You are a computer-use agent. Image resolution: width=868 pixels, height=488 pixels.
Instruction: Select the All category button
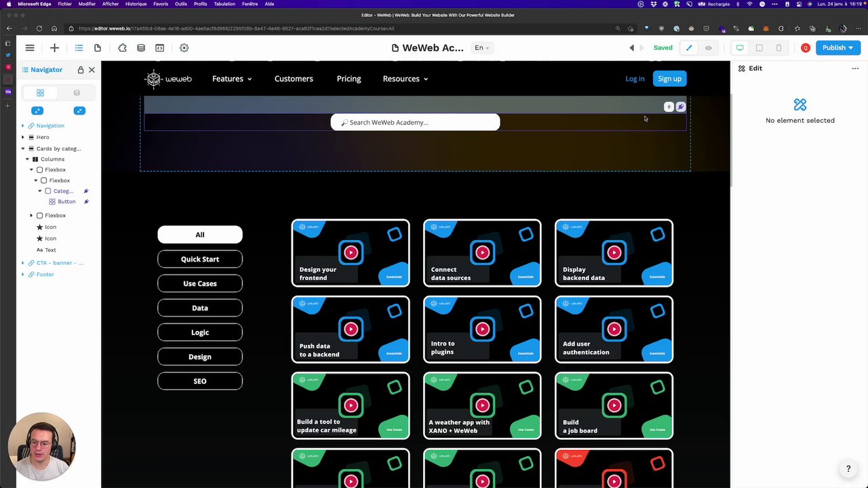click(x=200, y=235)
